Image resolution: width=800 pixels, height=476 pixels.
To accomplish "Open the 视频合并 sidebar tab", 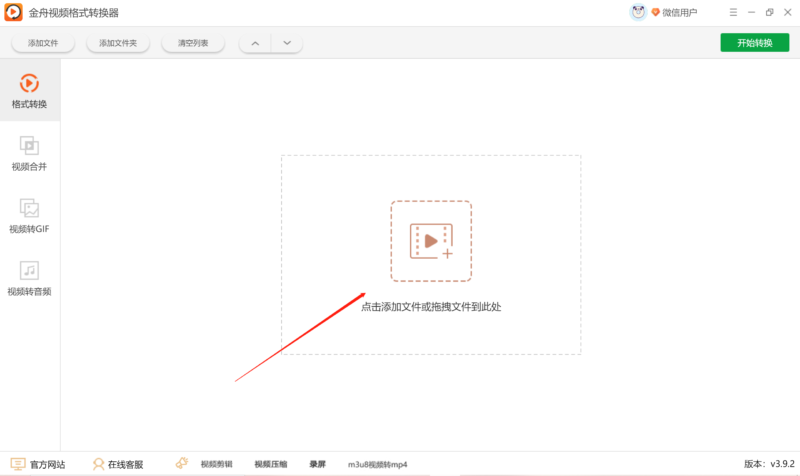I will click(29, 153).
